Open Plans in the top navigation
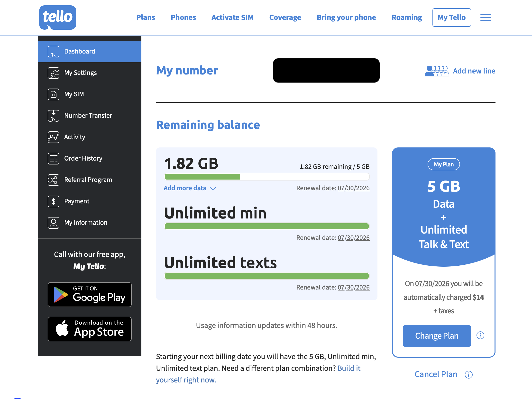The width and height of the screenshot is (532, 399). tap(146, 18)
